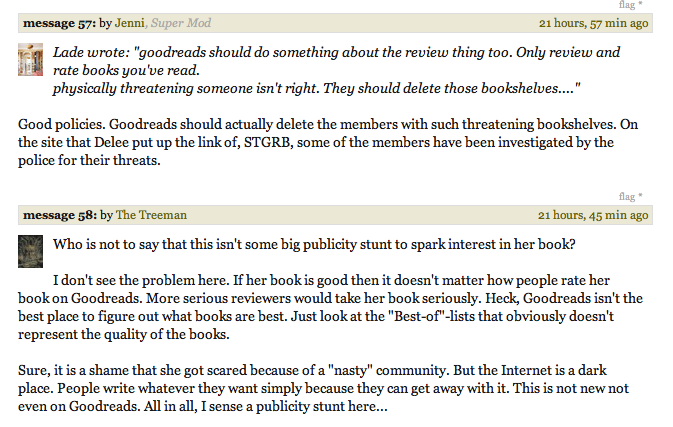Viewport: 673px width, 427px height.
Task: Click the asterisk beside the flag above message 58
Action: point(640,196)
